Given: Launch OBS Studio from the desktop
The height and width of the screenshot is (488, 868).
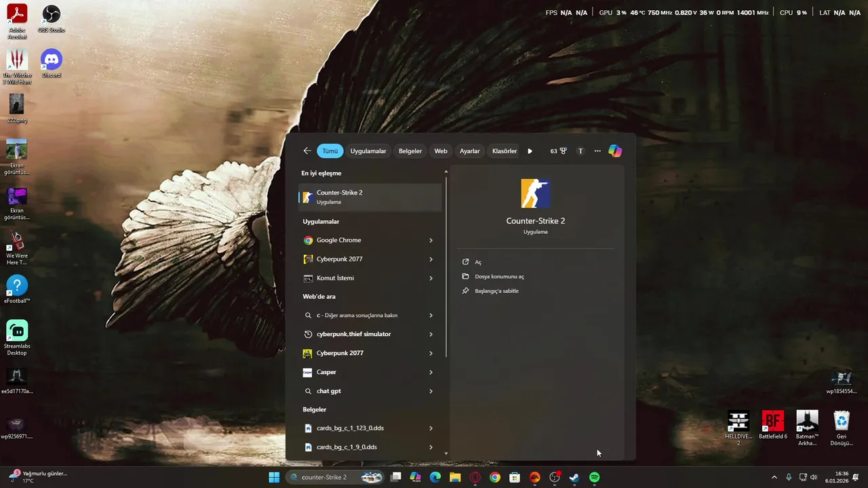Looking at the screenshot, I should (52, 19).
